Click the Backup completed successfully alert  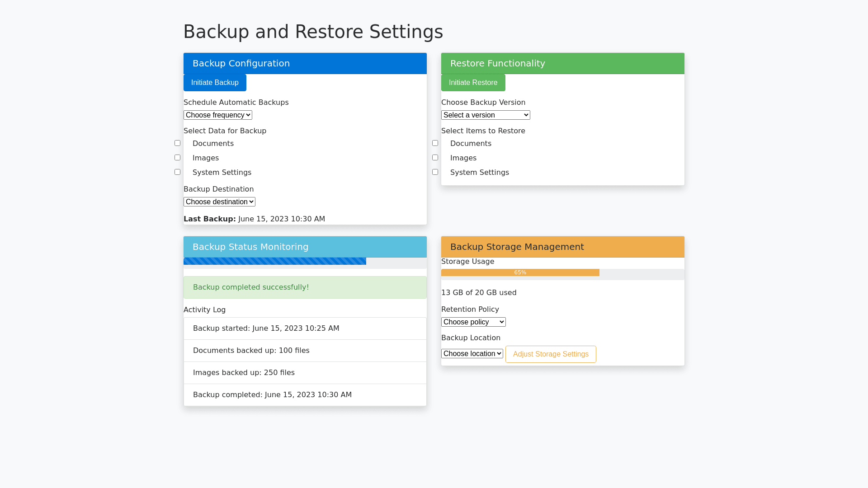(305, 287)
